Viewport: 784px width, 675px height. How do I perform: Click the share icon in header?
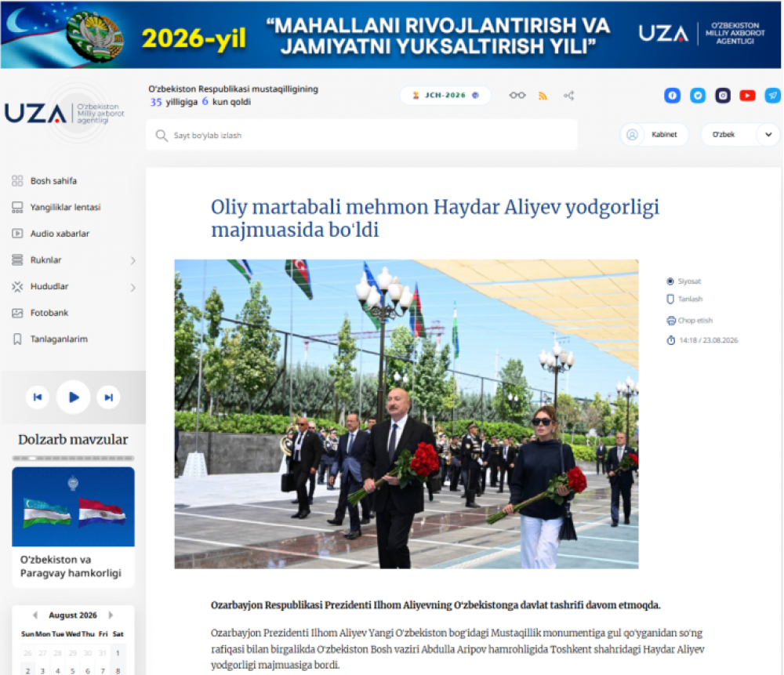click(568, 96)
